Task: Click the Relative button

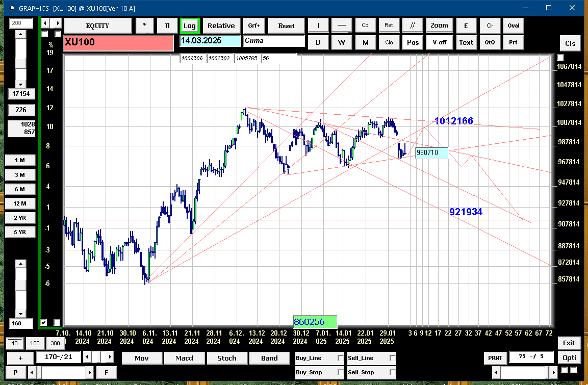Action: pyautogui.click(x=221, y=25)
